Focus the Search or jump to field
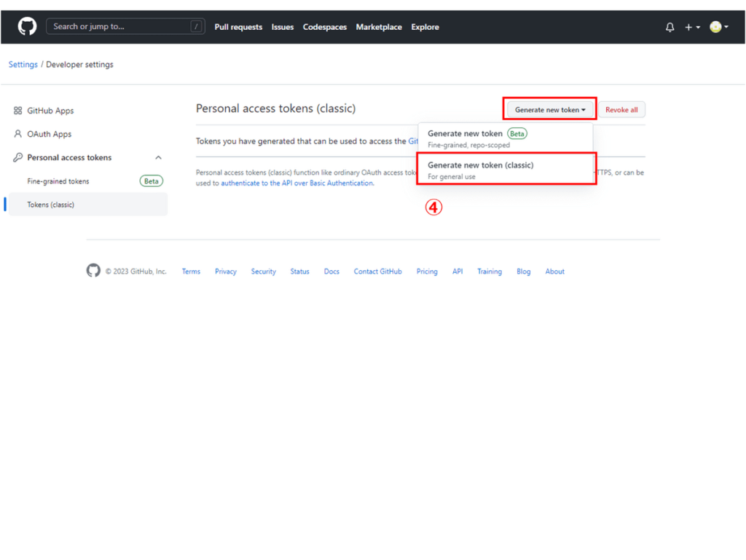Image resolution: width=746 pixels, height=560 pixels. (125, 27)
